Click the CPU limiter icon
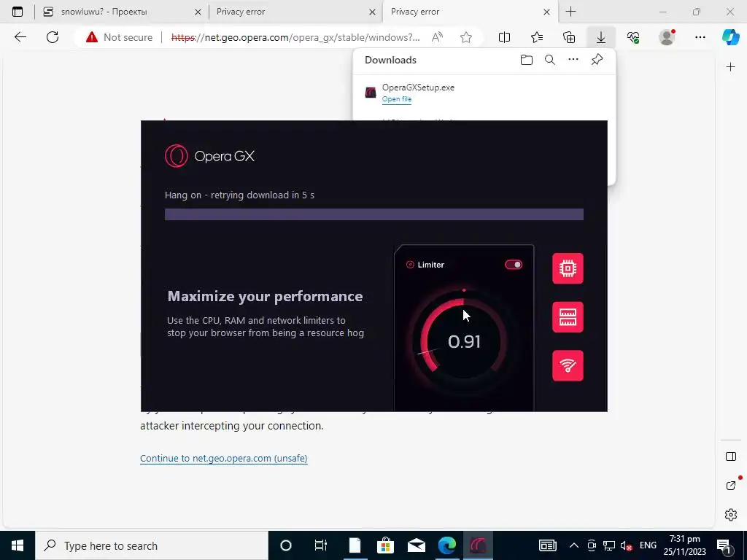Image resolution: width=747 pixels, height=560 pixels. click(x=568, y=268)
